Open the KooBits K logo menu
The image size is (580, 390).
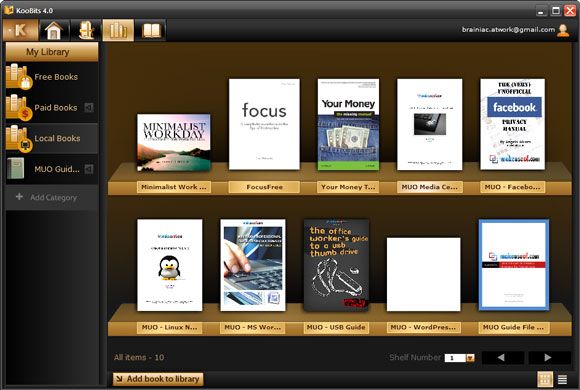tap(21, 30)
